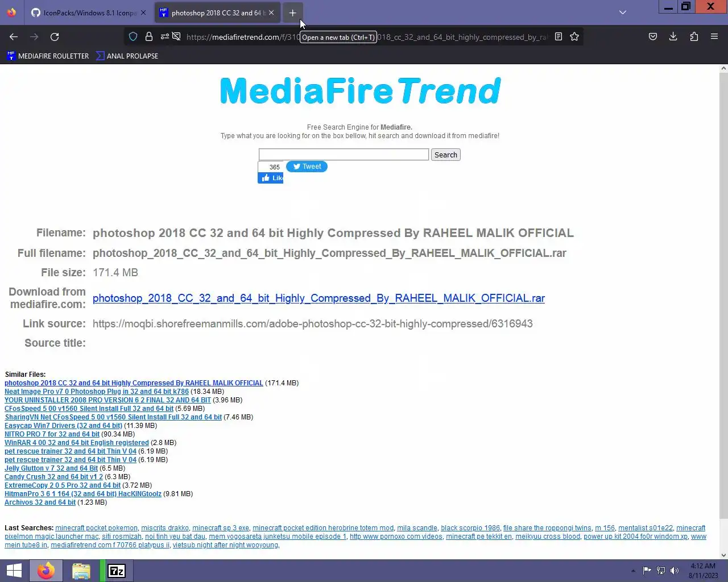Open last search siti rosmizah
This screenshot has height=582, width=728.
(x=122, y=537)
